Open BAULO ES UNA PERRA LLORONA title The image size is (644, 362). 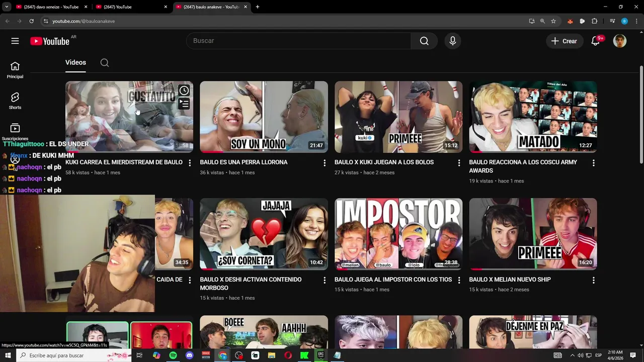244,162
